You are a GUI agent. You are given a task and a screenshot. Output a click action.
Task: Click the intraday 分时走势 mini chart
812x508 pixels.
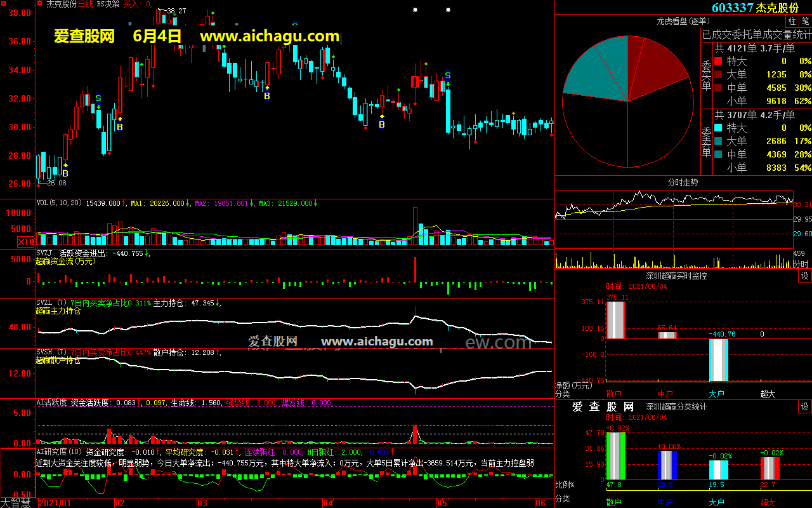point(674,229)
